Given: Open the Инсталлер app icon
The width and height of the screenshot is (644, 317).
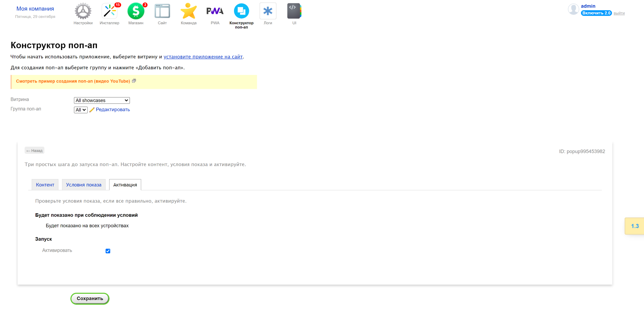Looking at the screenshot, I should point(109,11).
